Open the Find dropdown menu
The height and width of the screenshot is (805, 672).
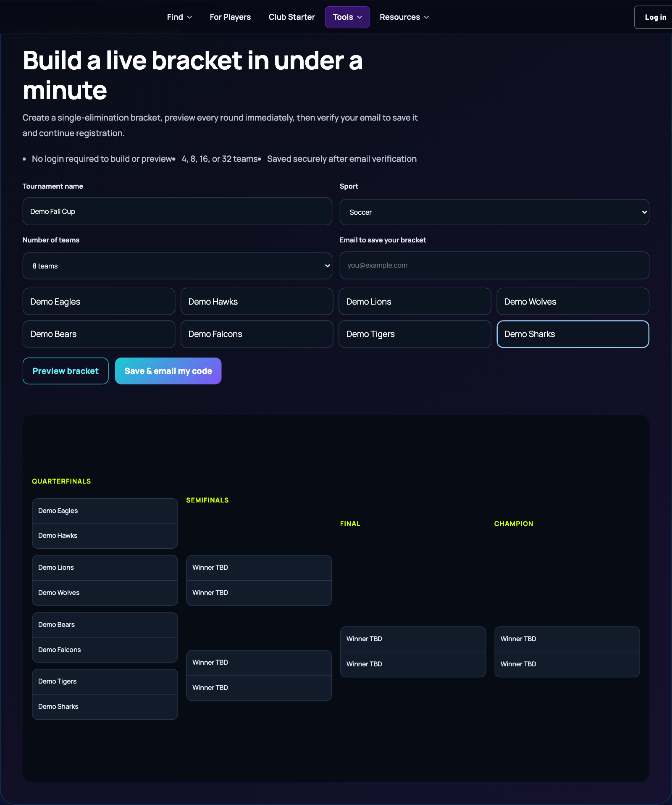(x=179, y=17)
